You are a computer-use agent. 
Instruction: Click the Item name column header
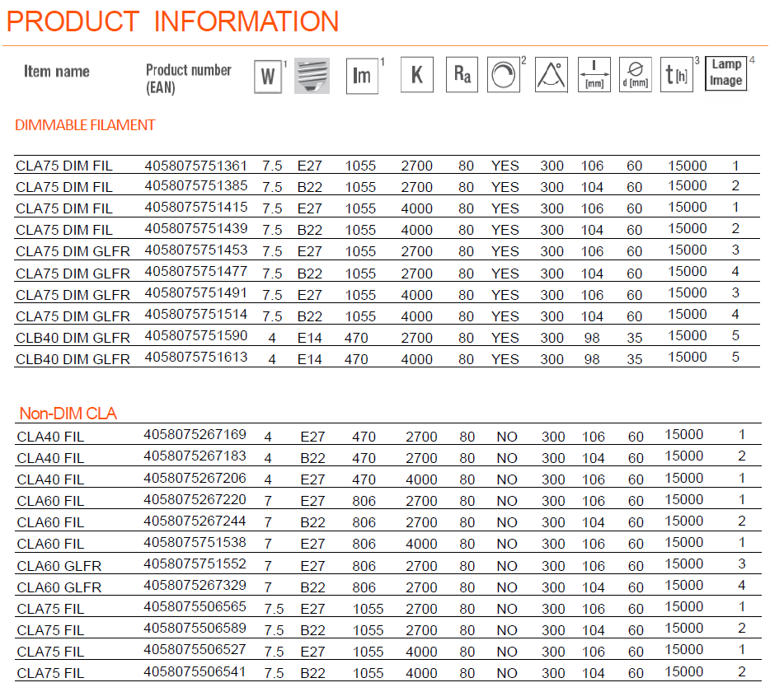tap(57, 72)
